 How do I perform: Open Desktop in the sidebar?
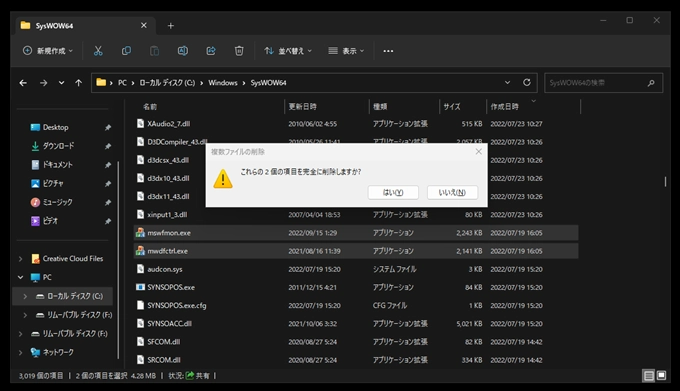point(56,127)
